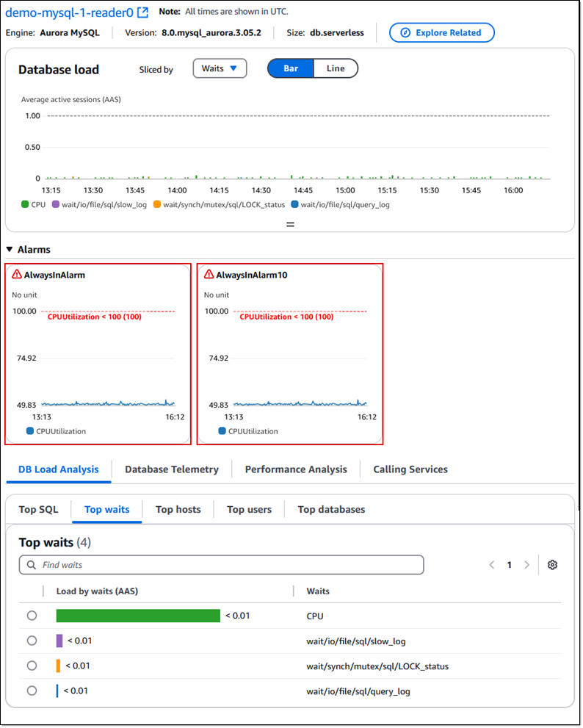The height and width of the screenshot is (728, 583).
Task: Click CPUUtilization legend swatch in AlwaysInAlarm10
Action: pyautogui.click(x=222, y=431)
